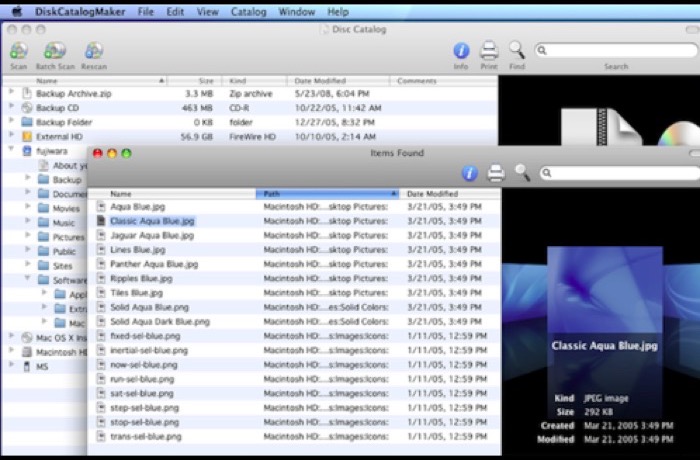
Task: Click the Sites folder icon
Action: click(43, 266)
